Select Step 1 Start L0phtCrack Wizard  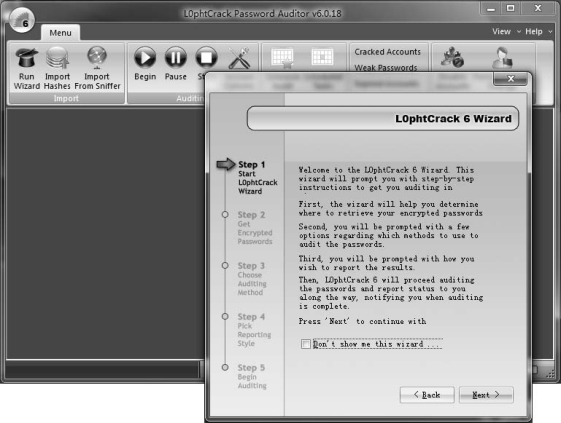[x=257, y=178]
